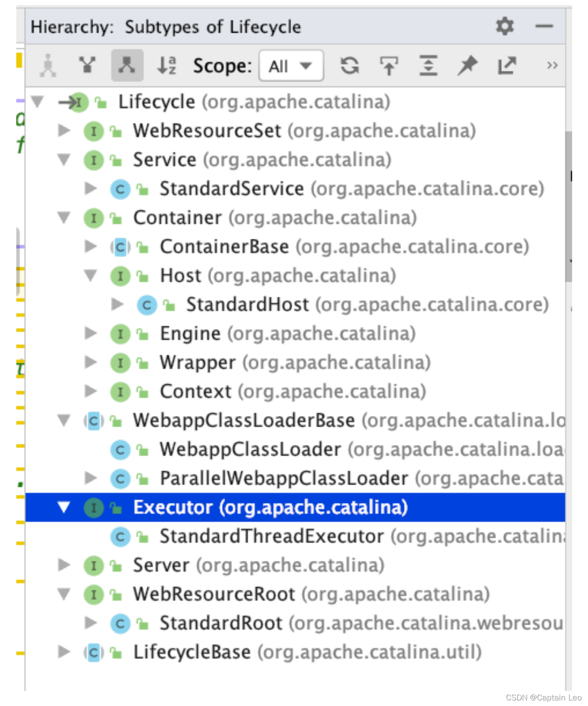The image size is (588, 706).
Task: Collapse the Service node
Action: pos(64,160)
